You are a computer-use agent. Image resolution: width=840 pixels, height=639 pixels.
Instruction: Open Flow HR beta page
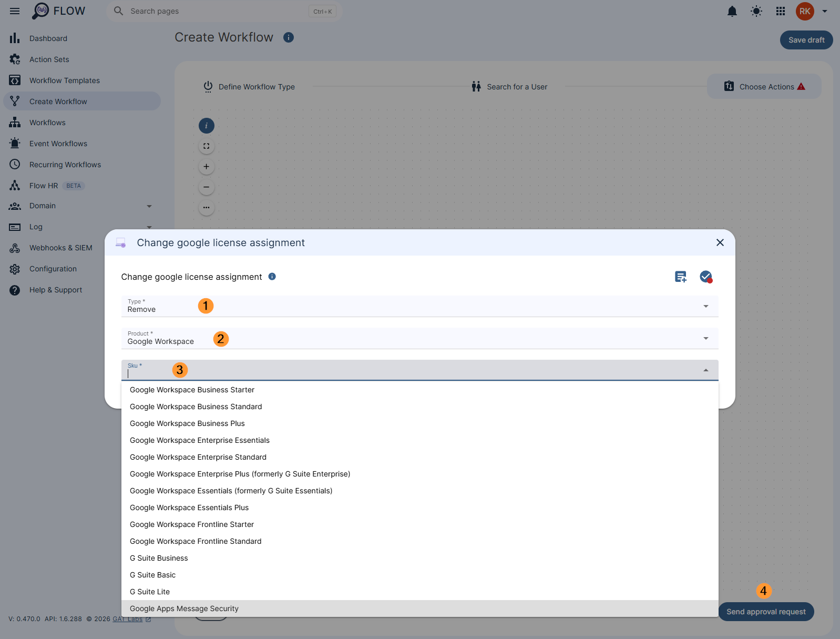tap(82, 186)
